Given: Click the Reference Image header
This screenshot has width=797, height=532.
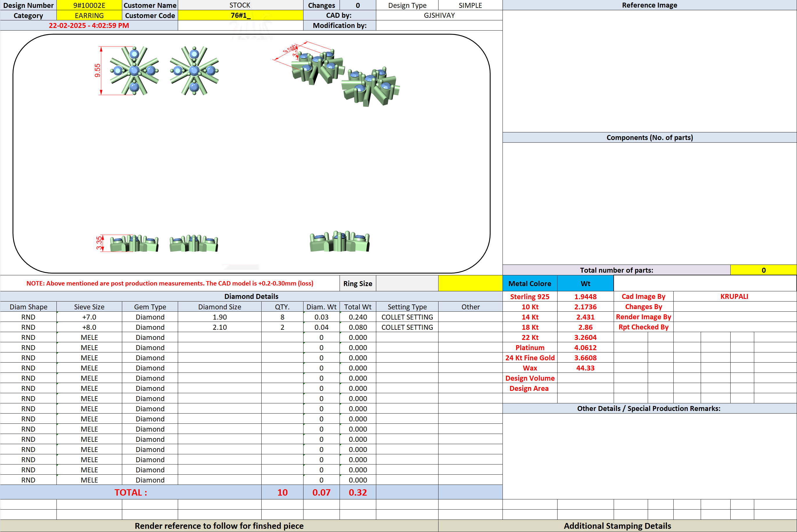Looking at the screenshot, I should (x=649, y=5).
